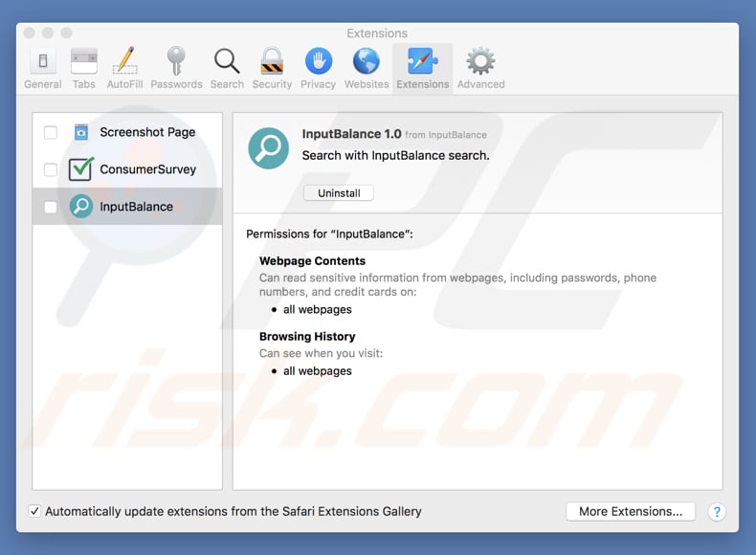The image size is (756, 555).
Task: Enable the ConsumerSurvey extension checkbox
Action: click(x=51, y=169)
